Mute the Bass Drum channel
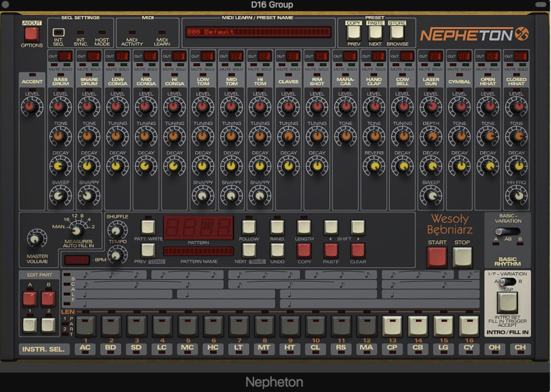Image resolution: width=551 pixels, height=392 pixels. pyautogui.click(x=54, y=65)
